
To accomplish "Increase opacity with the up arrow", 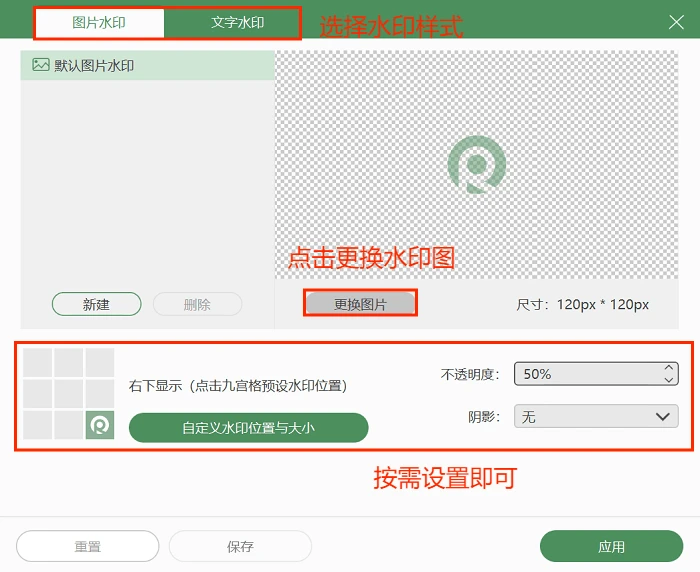I will pyautogui.click(x=668, y=368).
